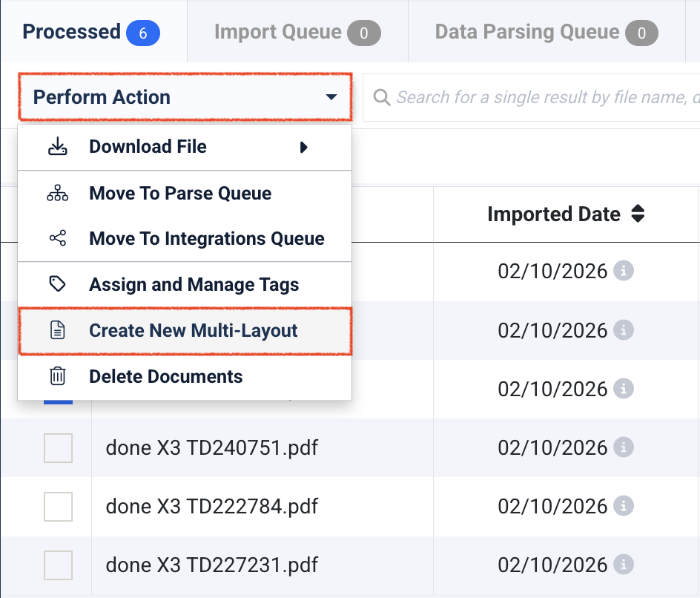The width and height of the screenshot is (700, 598).
Task: Check the box for done X3 TD240751.pdf
Action: [x=58, y=448]
